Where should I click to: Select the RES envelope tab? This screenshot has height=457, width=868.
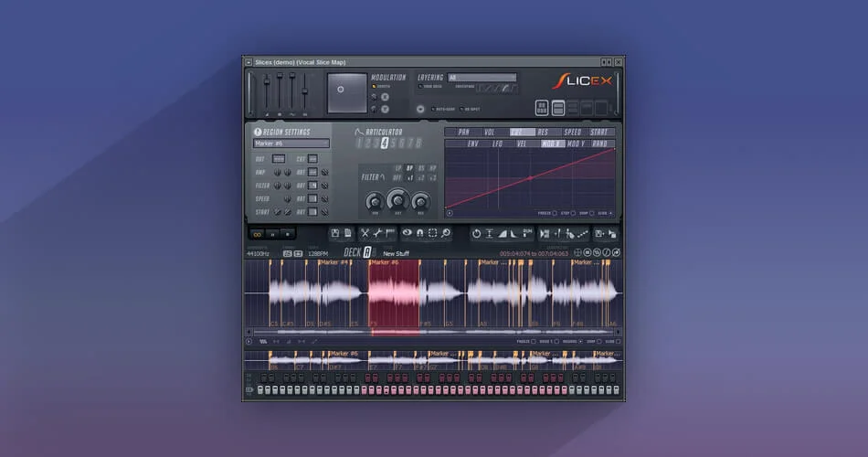543,132
